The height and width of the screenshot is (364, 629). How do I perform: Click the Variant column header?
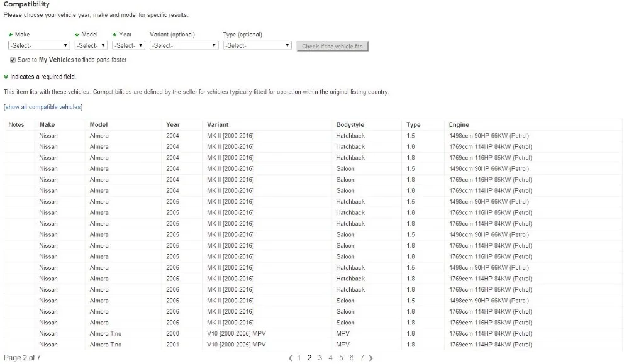[218, 124]
